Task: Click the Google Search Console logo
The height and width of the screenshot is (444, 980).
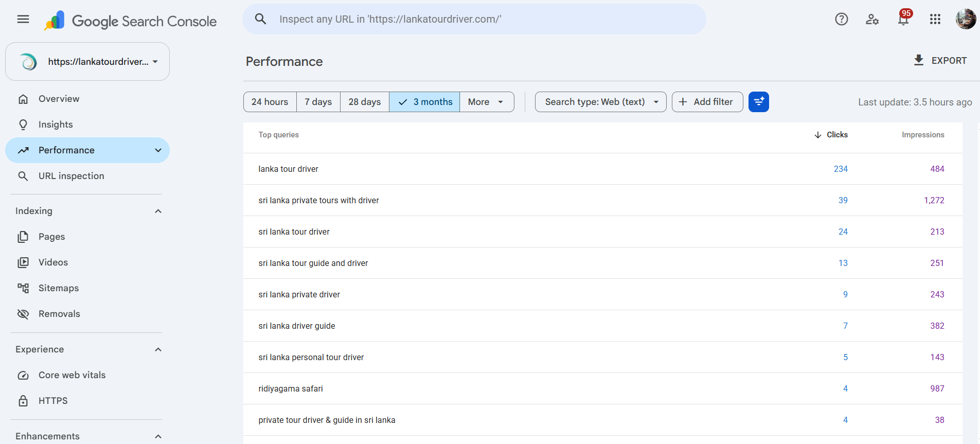Action: [x=130, y=21]
